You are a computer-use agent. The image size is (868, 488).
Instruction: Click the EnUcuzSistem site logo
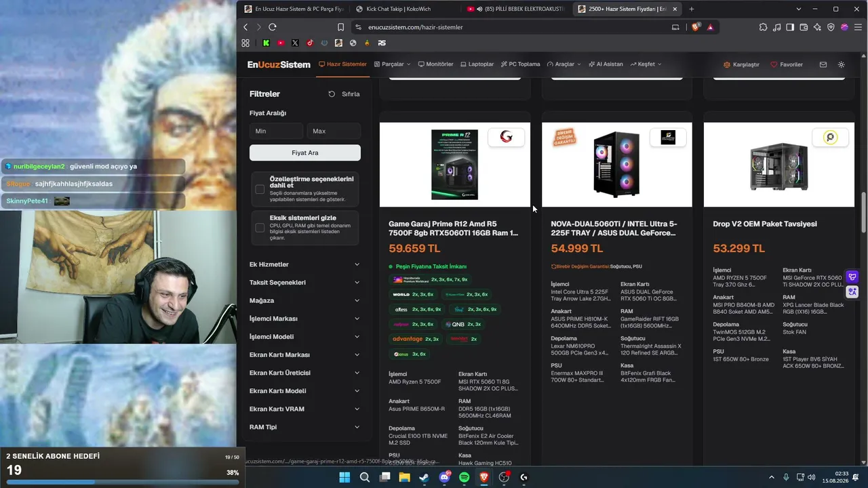point(279,64)
